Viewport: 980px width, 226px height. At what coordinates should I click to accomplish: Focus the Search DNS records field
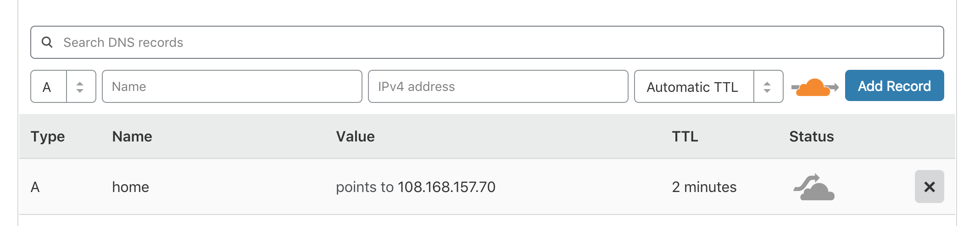(487, 42)
